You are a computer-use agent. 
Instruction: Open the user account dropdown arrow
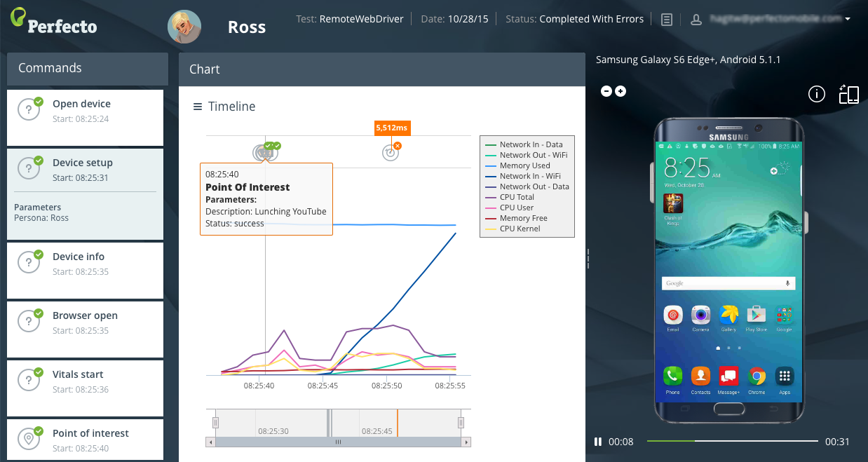pyautogui.click(x=848, y=20)
